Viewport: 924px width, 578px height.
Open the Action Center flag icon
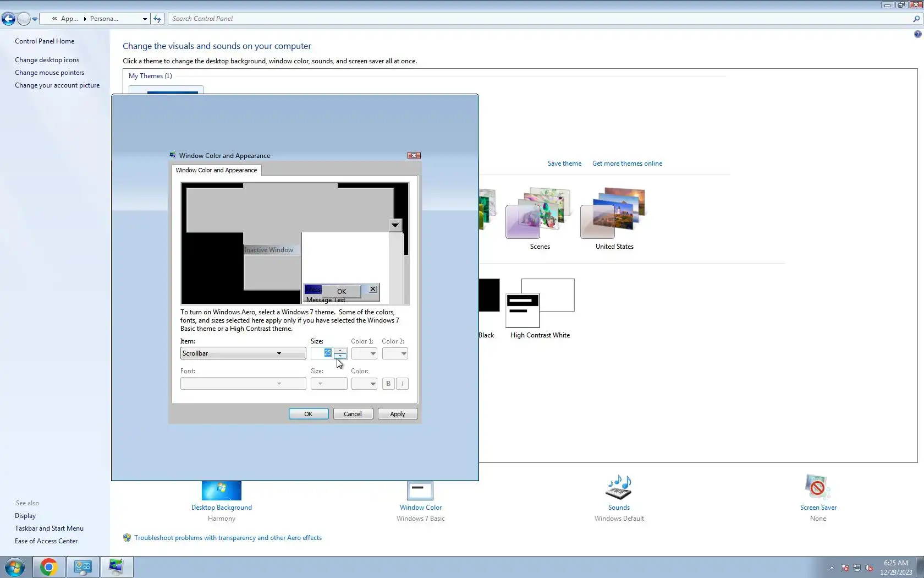tap(844, 568)
